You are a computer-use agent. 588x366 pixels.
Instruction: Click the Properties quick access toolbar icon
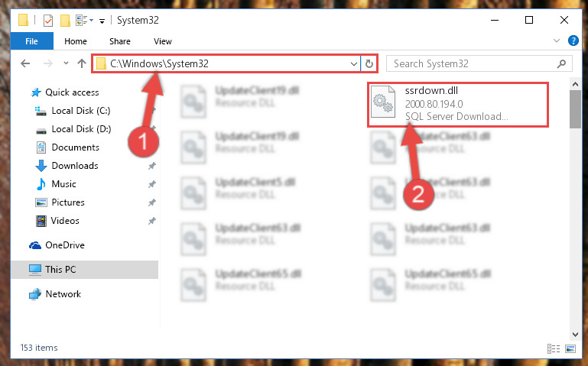(x=48, y=20)
